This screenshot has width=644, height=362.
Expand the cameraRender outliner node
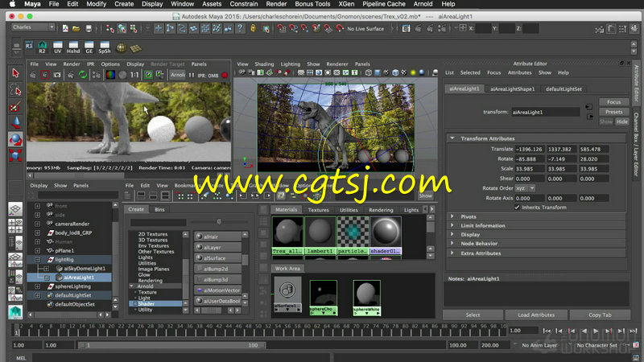[x=37, y=224]
